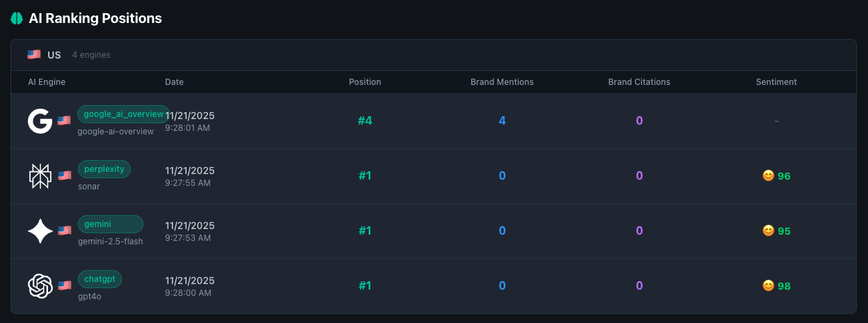Click the smiley emoji next to 96

click(768, 175)
